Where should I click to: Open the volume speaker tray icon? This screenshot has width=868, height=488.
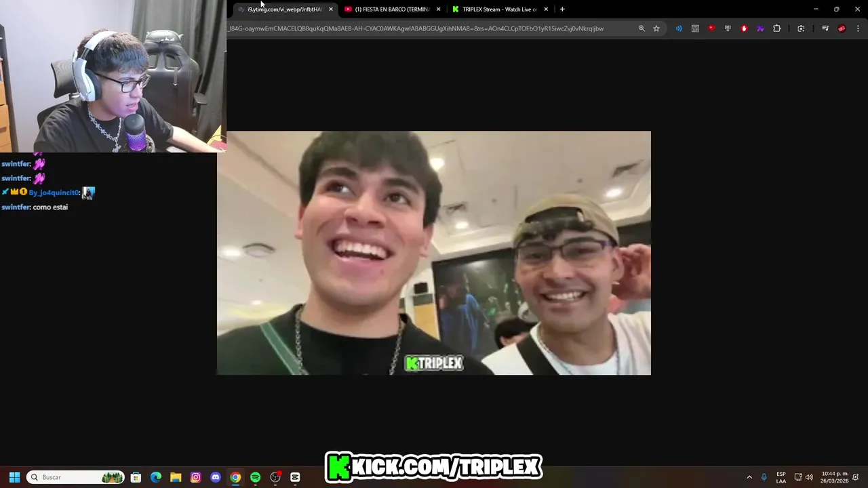tap(809, 477)
